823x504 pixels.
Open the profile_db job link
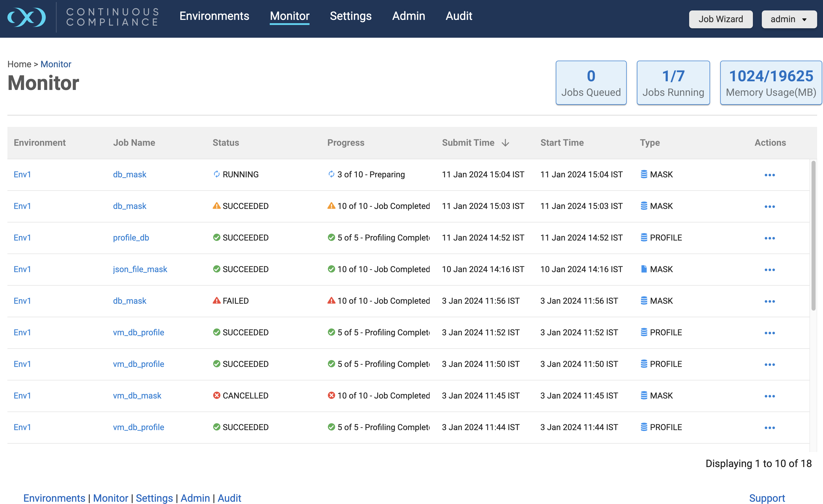coord(131,237)
